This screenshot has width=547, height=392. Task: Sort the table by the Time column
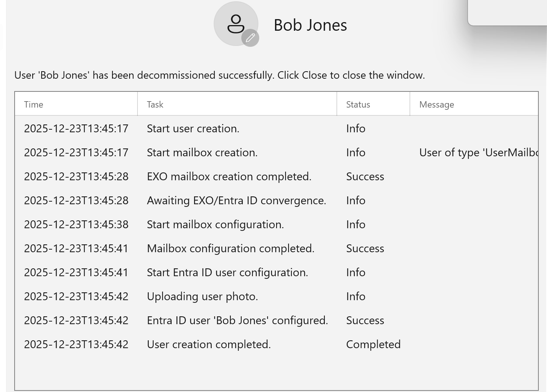33,104
